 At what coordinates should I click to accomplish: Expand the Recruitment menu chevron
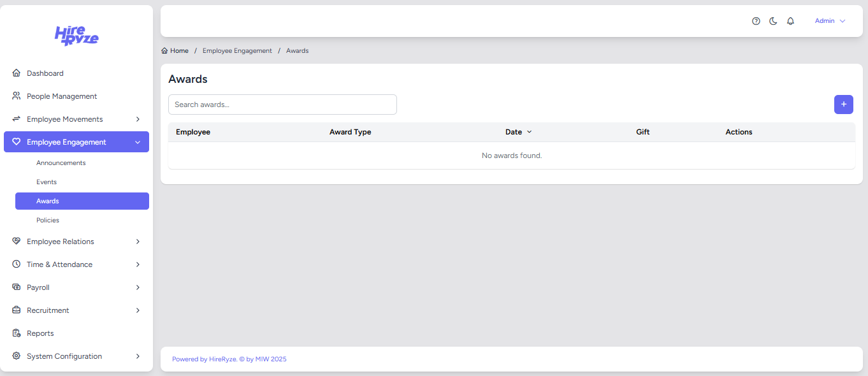coord(138,310)
